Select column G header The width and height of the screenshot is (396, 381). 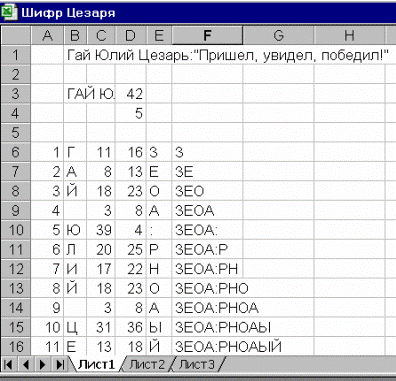[x=278, y=36]
